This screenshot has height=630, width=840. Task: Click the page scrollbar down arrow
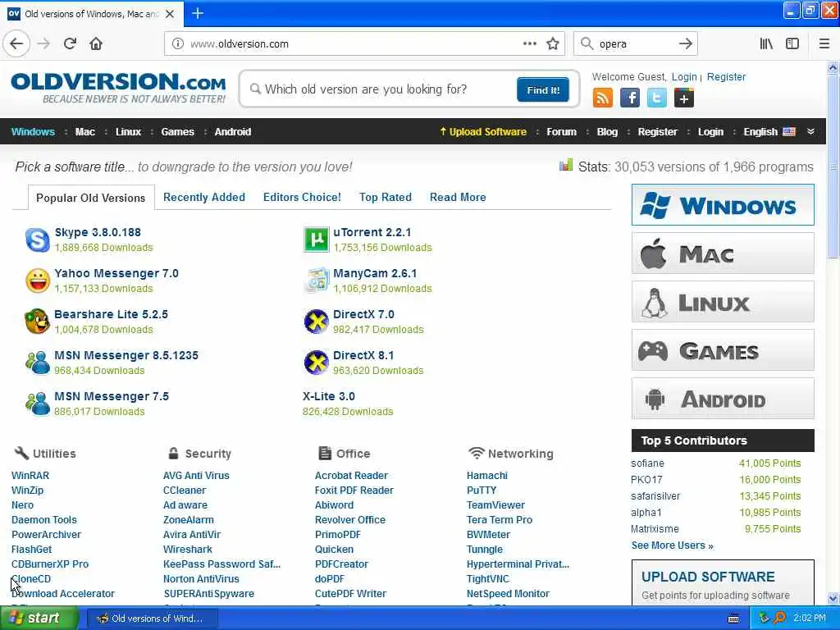833,598
